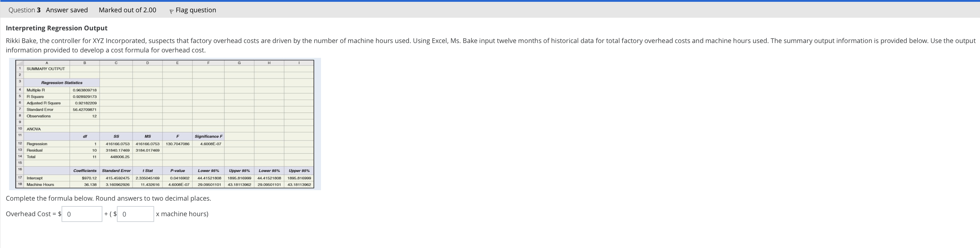Click the 'Intercept' row label

tap(35, 178)
